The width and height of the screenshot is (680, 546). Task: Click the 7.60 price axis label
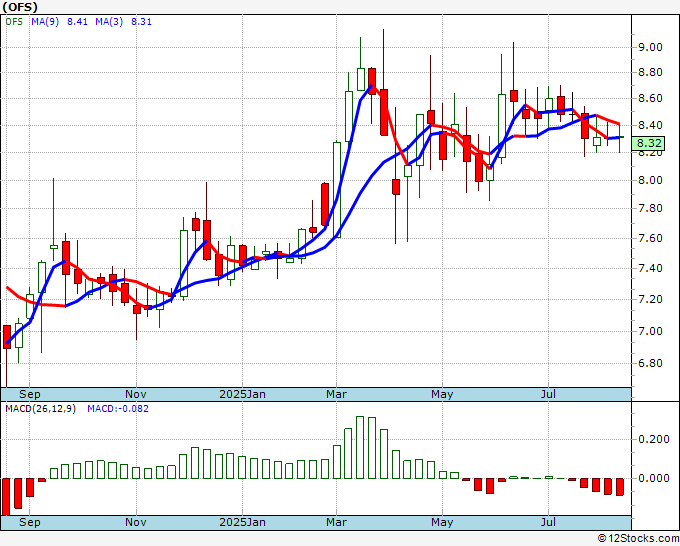tap(651, 238)
